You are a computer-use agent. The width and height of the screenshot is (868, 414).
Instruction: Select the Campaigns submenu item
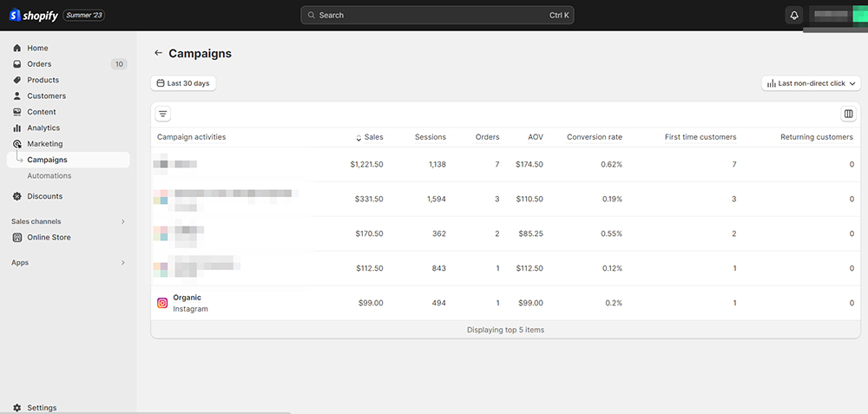tap(69, 160)
